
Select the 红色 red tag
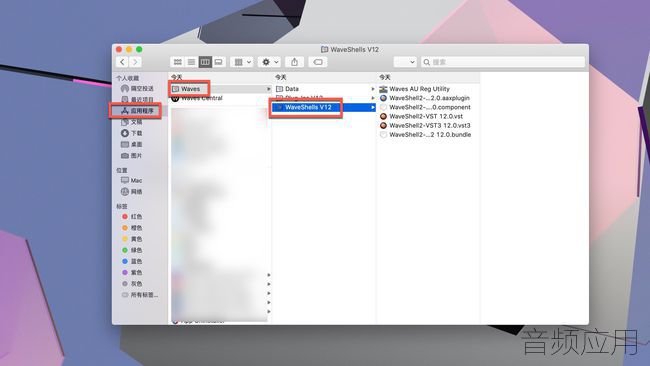[132, 216]
